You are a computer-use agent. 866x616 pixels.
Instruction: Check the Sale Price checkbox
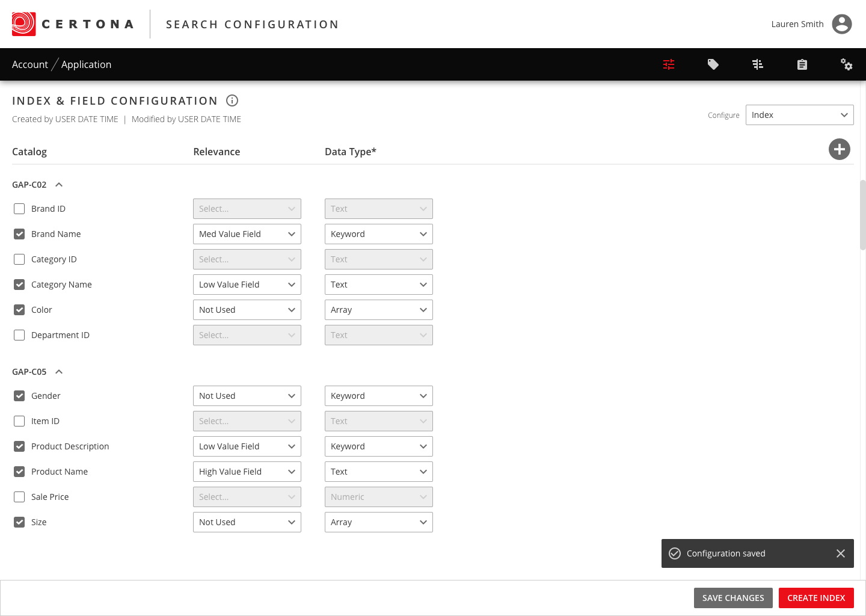tap(19, 497)
